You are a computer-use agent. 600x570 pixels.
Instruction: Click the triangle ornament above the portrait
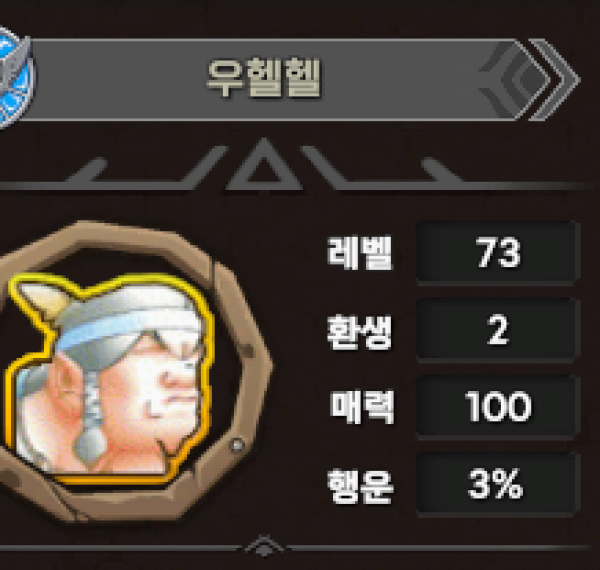point(264,164)
